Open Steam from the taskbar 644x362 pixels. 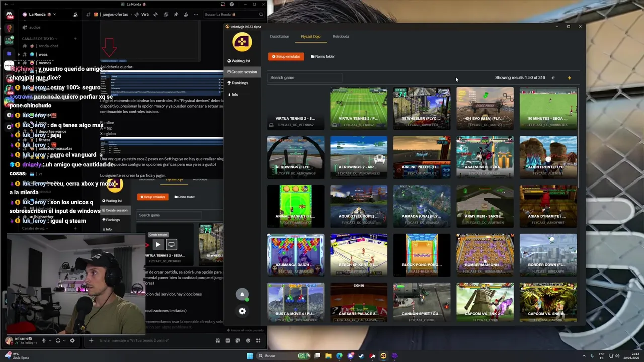coord(361,356)
